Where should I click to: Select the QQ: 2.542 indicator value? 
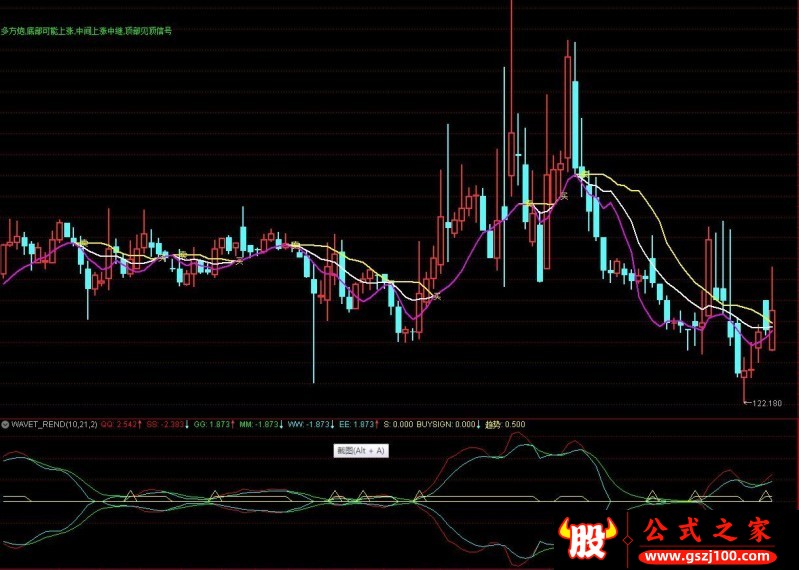click(121, 424)
